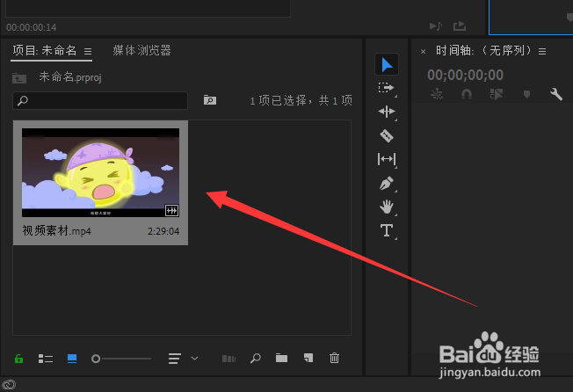The image size is (573, 392).
Task: Toggle linked selection icon
Action: 497,94
